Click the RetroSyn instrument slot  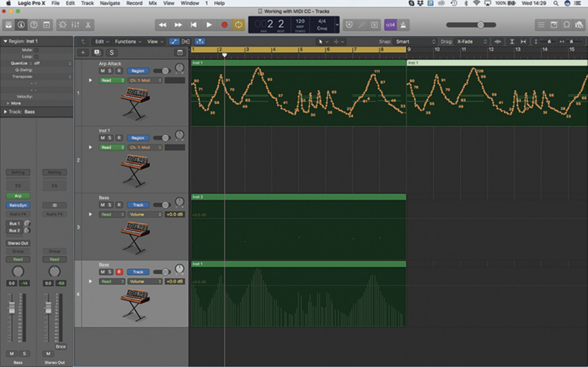(18, 205)
